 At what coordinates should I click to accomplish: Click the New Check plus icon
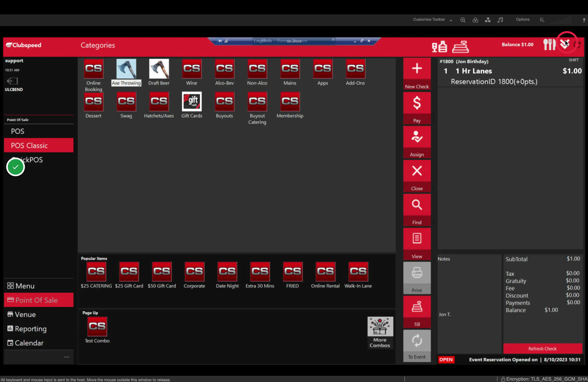tap(417, 69)
